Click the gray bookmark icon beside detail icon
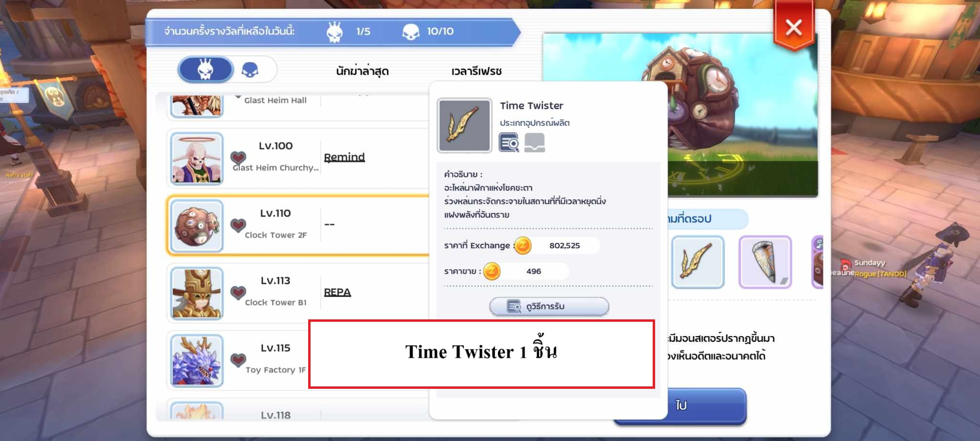 (x=535, y=143)
